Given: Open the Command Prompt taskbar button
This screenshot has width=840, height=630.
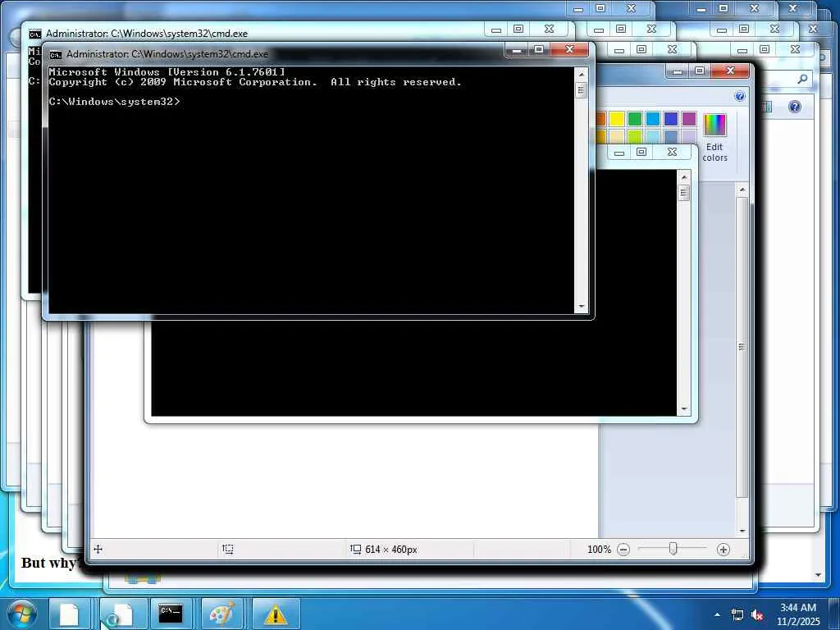Looking at the screenshot, I should point(171,614).
